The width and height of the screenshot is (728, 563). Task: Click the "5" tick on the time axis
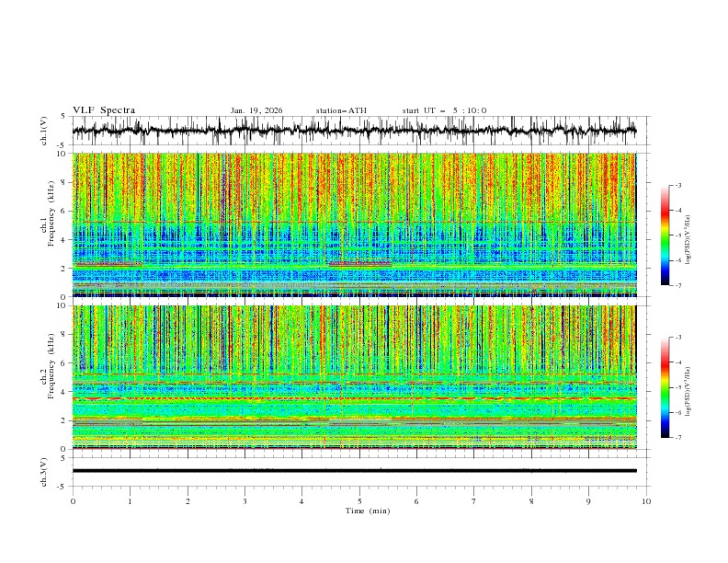359,501
